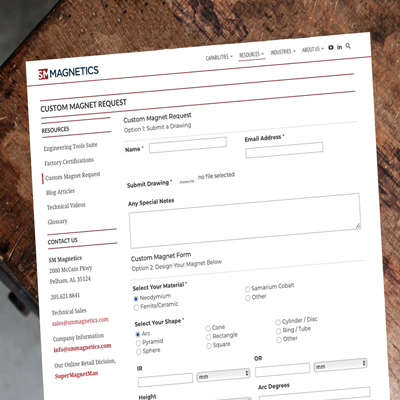
Task: Open the OR units mm dropdown
Action: (340, 365)
